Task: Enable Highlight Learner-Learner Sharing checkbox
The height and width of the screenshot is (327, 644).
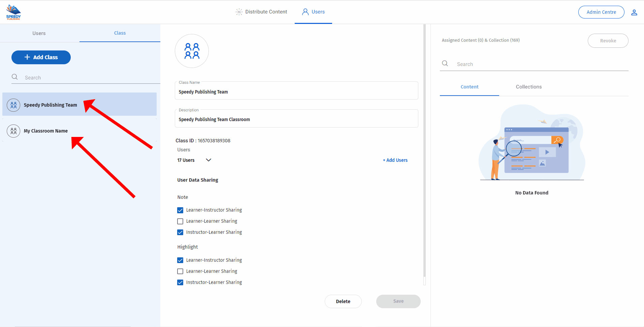Action: [x=180, y=271]
